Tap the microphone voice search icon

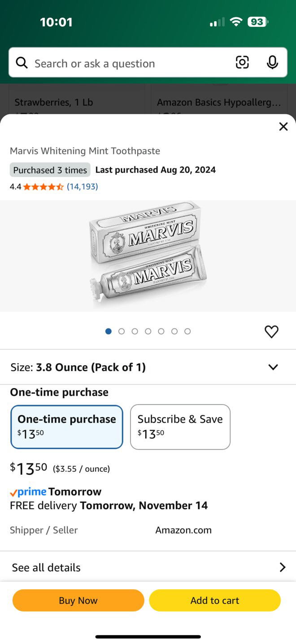(272, 62)
